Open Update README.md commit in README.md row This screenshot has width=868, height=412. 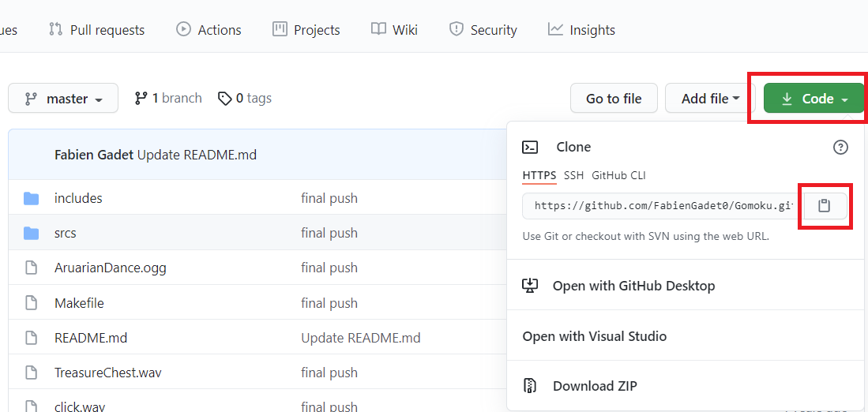pyautogui.click(x=361, y=337)
